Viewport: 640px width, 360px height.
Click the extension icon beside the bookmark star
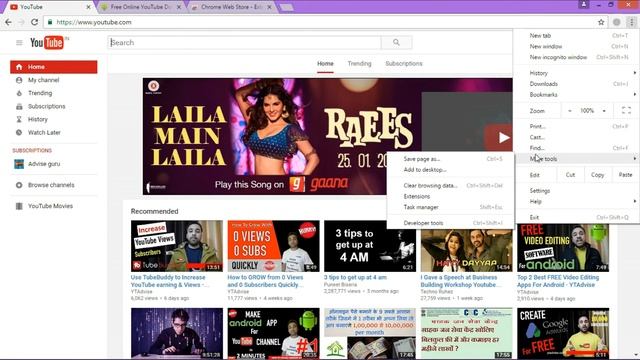pos(616,22)
